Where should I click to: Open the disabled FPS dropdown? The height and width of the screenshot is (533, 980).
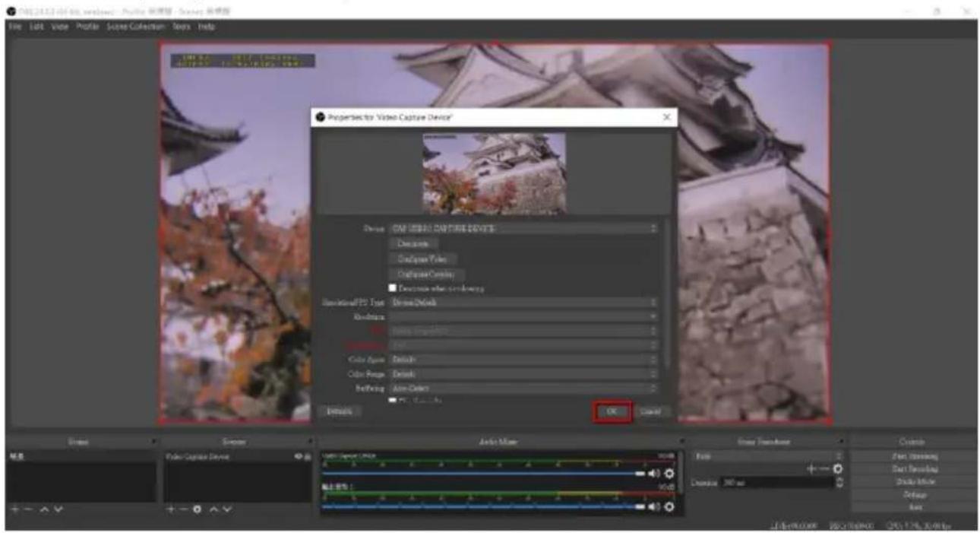(x=524, y=331)
